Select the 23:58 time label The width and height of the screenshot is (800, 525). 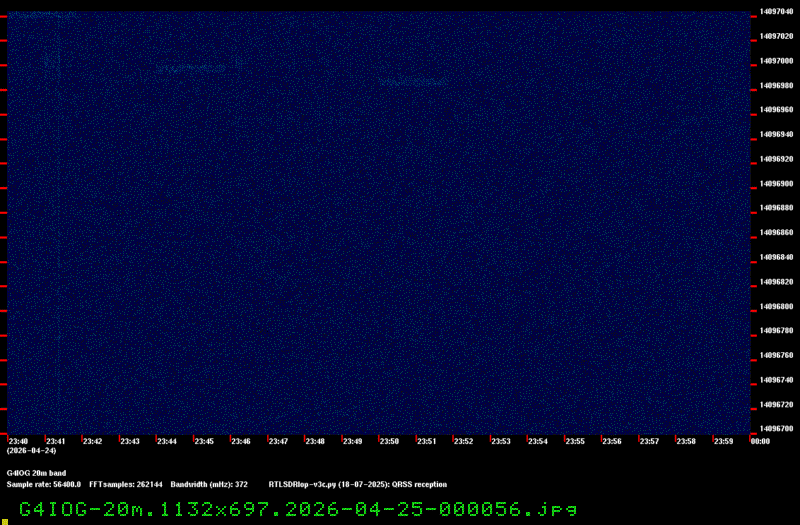686,441
